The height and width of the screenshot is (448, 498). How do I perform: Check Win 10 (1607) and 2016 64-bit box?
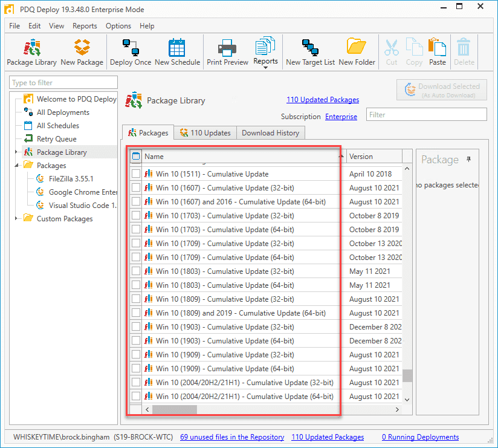[136, 202]
